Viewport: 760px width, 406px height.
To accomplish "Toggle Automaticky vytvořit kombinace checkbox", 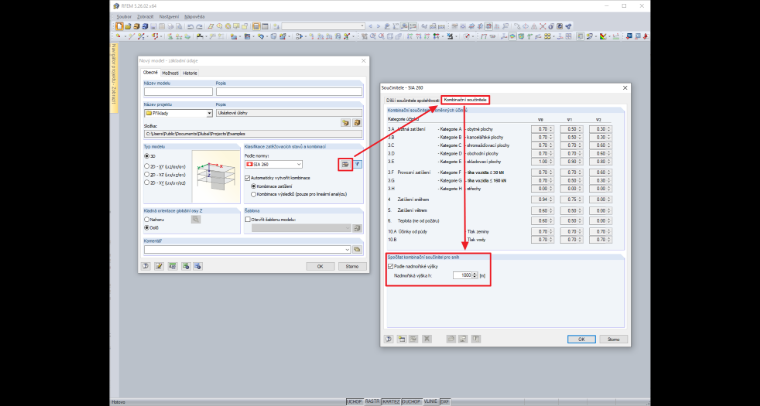I will coord(248,178).
